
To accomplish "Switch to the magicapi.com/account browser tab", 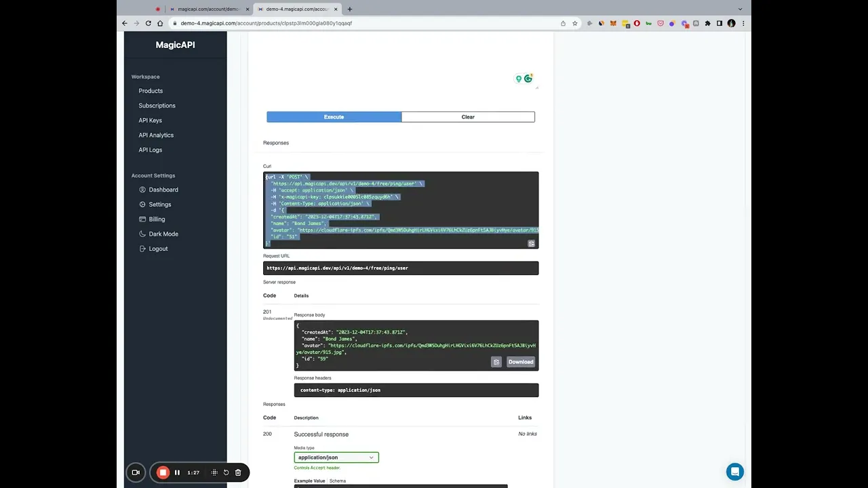I will [210, 9].
